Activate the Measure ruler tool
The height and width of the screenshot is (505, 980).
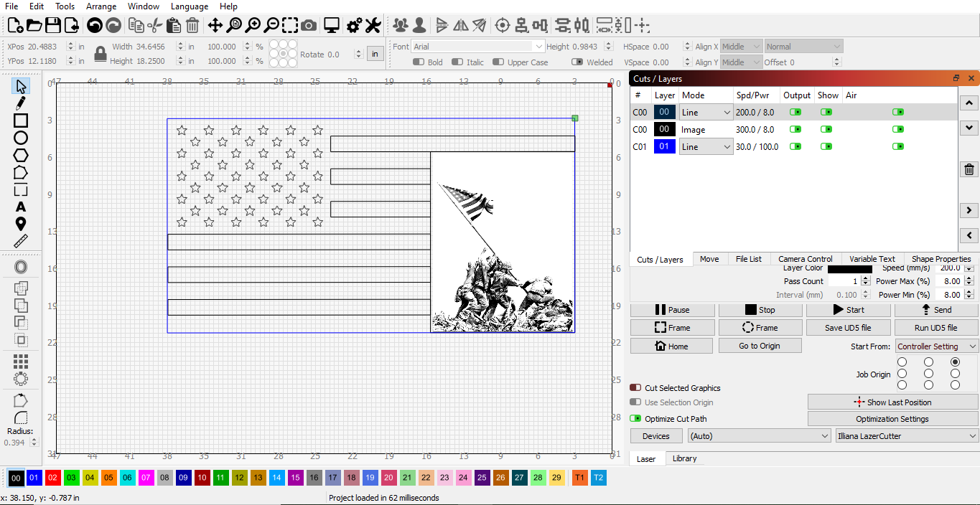[21, 241]
